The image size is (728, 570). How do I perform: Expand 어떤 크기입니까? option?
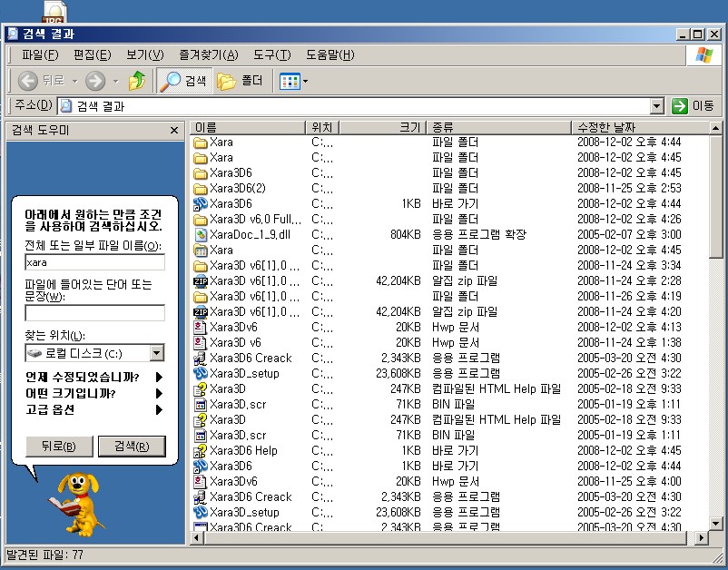[93, 393]
